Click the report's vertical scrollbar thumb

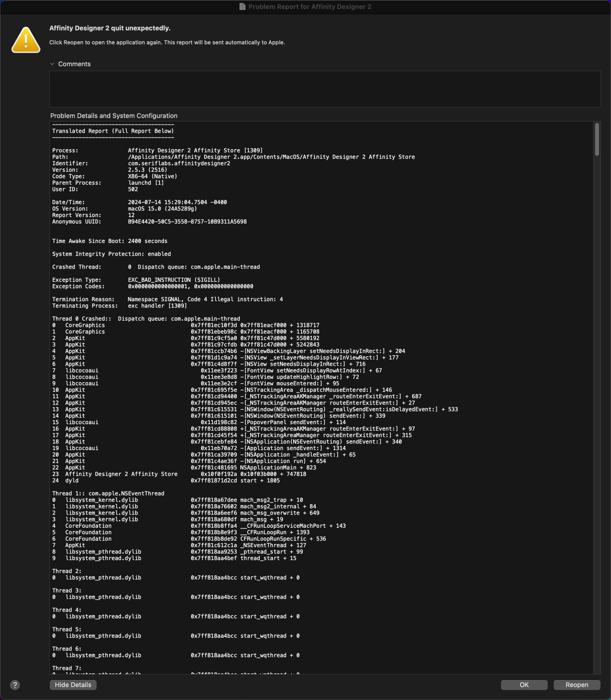[597, 139]
